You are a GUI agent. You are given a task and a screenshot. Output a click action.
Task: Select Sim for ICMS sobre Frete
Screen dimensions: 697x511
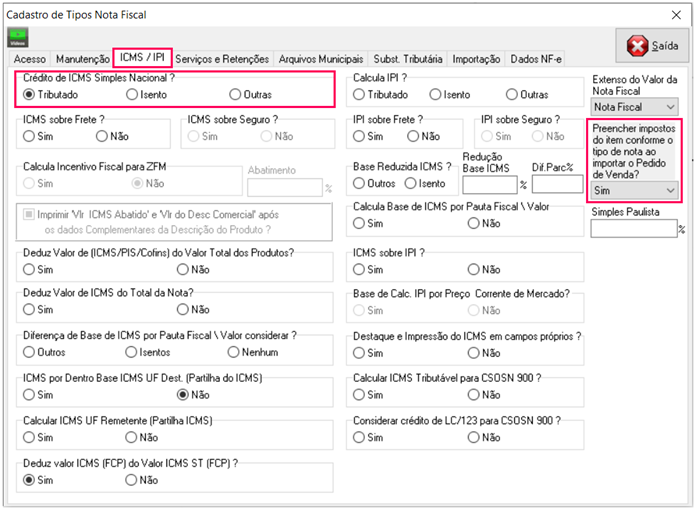29,136
